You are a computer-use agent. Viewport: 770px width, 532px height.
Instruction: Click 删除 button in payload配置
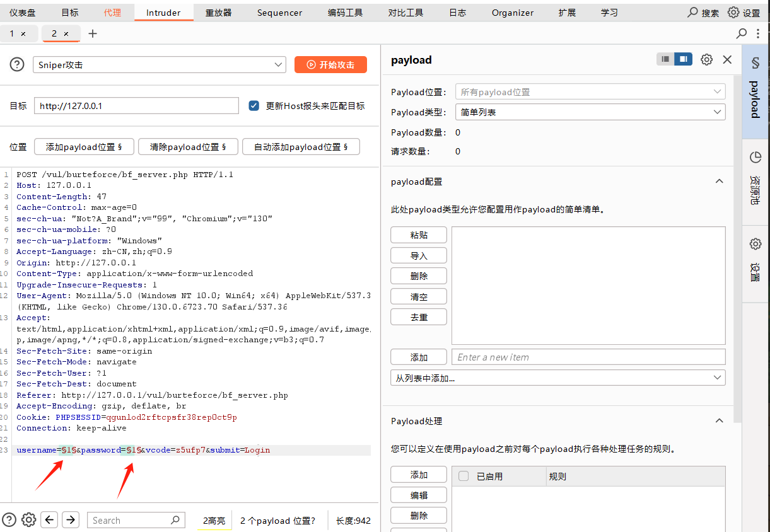419,275
